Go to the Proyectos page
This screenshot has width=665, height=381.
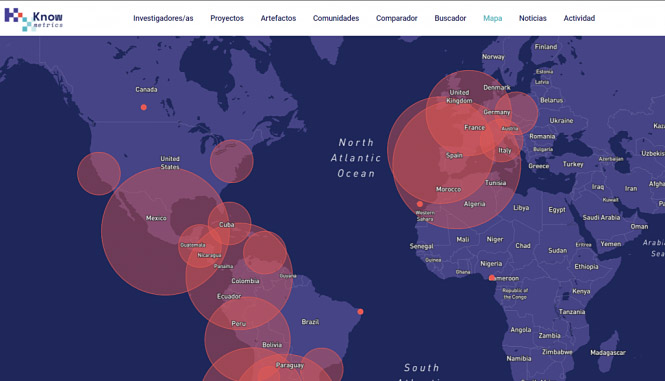227,18
